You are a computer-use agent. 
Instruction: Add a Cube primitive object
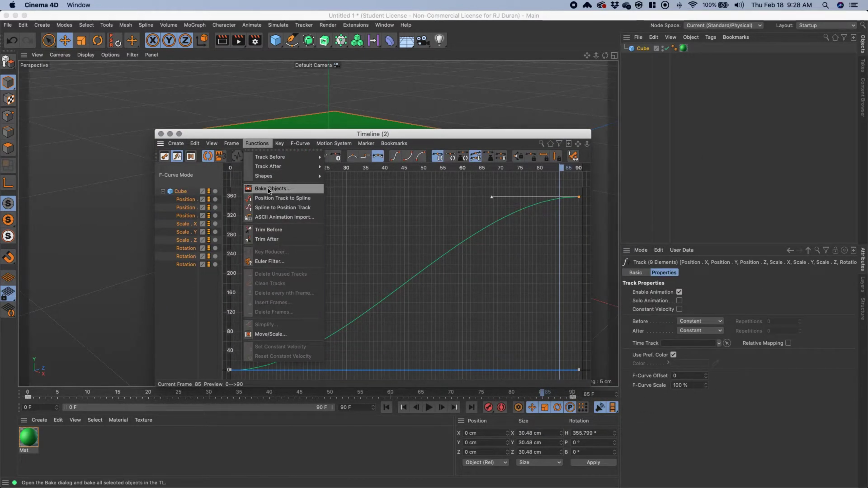tap(275, 41)
